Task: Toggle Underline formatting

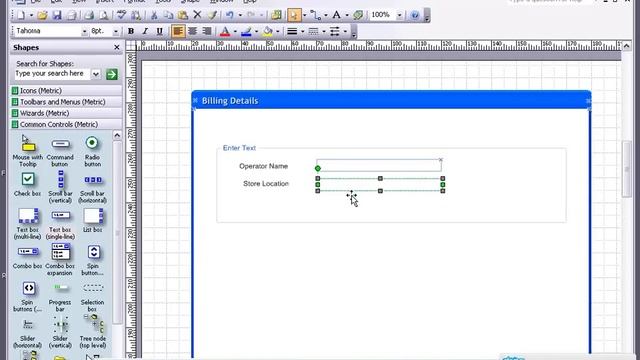Action: pyautogui.click(x=159, y=31)
